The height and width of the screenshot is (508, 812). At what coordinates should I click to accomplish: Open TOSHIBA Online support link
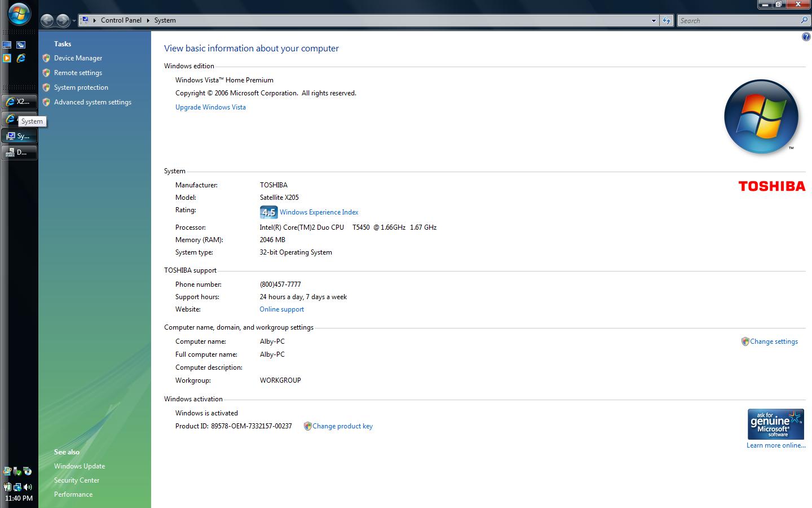tap(281, 309)
